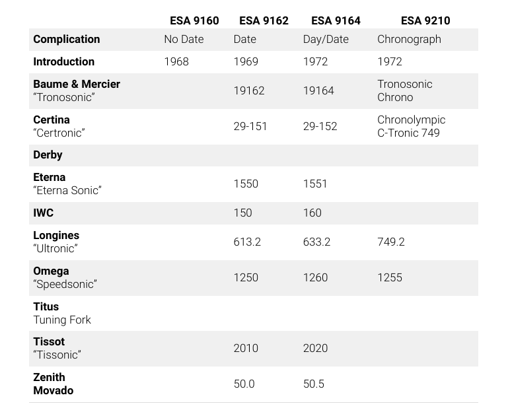Click the Day/Date cell
Viewport: 508px width, 420px height.
point(326,39)
